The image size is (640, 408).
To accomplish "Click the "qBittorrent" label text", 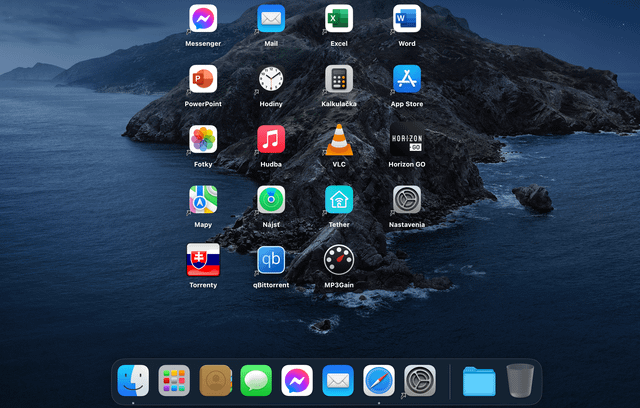I will point(271,285).
